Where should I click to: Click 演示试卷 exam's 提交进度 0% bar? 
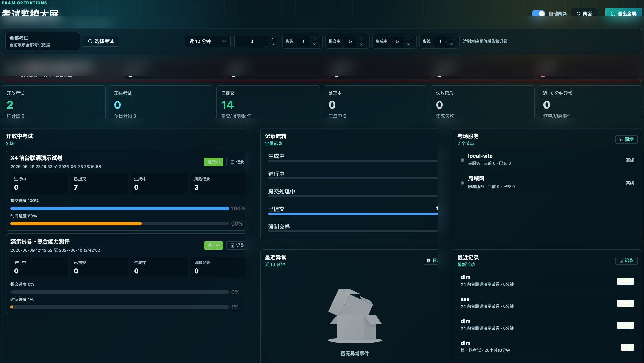click(x=120, y=292)
